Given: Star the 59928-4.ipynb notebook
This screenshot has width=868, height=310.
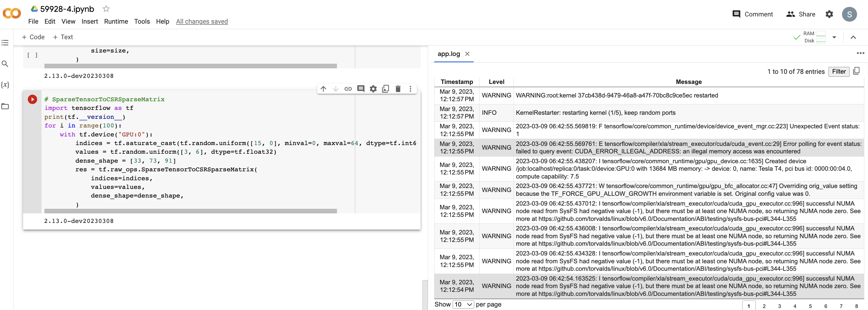Looking at the screenshot, I should pos(106,9).
